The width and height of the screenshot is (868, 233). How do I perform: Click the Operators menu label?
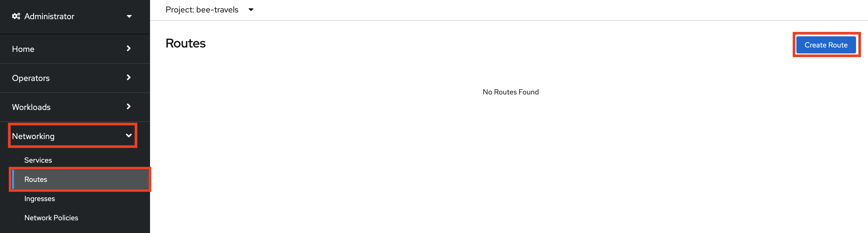(31, 78)
